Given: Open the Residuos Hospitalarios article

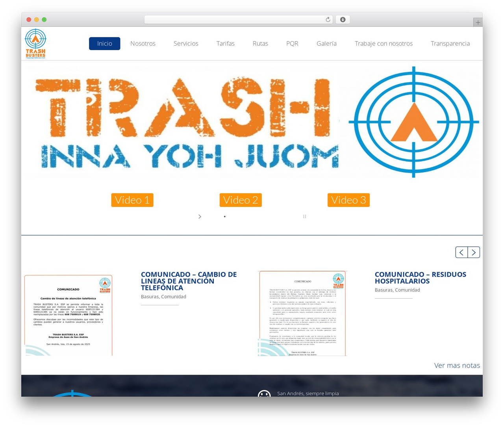Looking at the screenshot, I should (x=421, y=278).
